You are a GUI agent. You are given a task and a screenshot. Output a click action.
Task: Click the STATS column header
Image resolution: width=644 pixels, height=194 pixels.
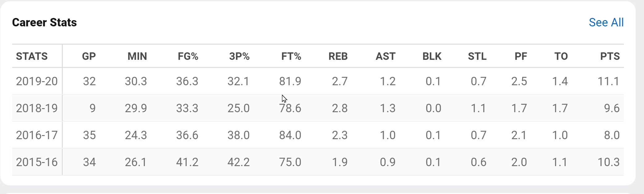coord(32,56)
